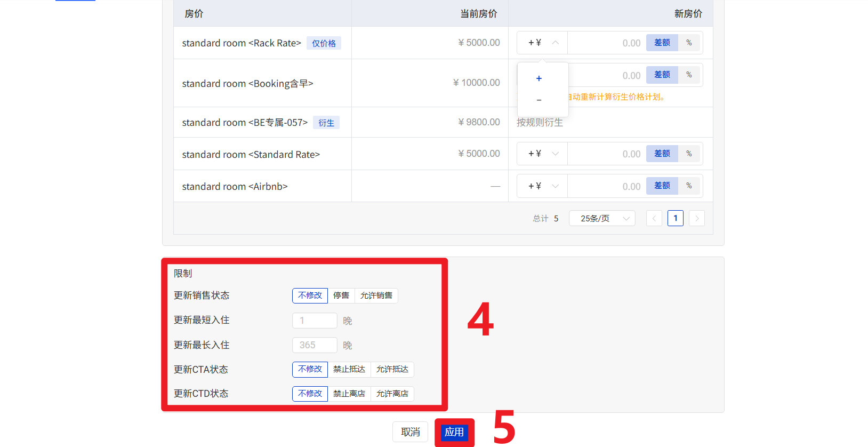Click the 取消 cancel button
This screenshot has width=868, height=447.
click(x=411, y=432)
